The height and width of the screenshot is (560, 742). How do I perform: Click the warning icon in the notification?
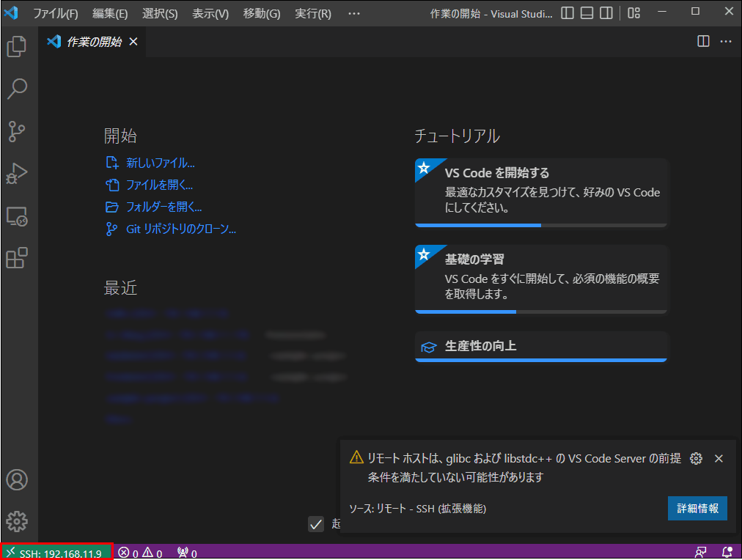click(x=356, y=457)
